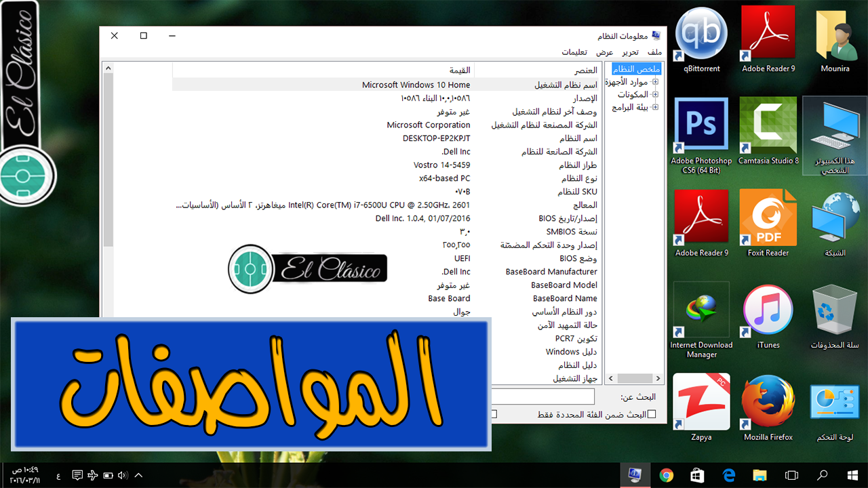Click the Microsoft Corporation value
The width and height of the screenshot is (868, 488).
click(x=429, y=125)
